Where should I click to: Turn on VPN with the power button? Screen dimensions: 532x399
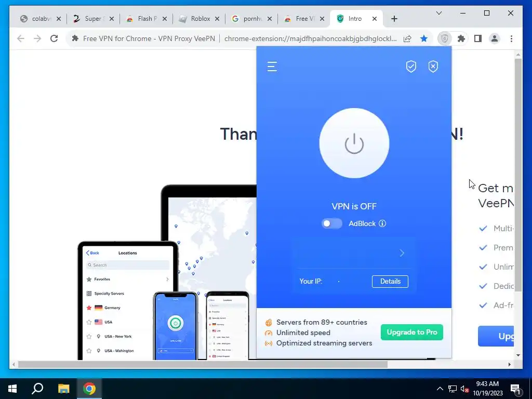354,143
